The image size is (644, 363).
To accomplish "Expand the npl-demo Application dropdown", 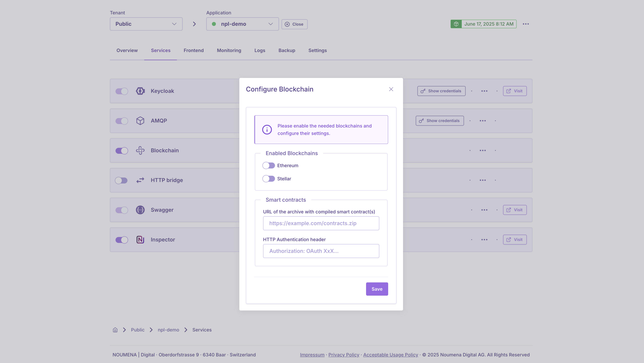I will (x=242, y=24).
